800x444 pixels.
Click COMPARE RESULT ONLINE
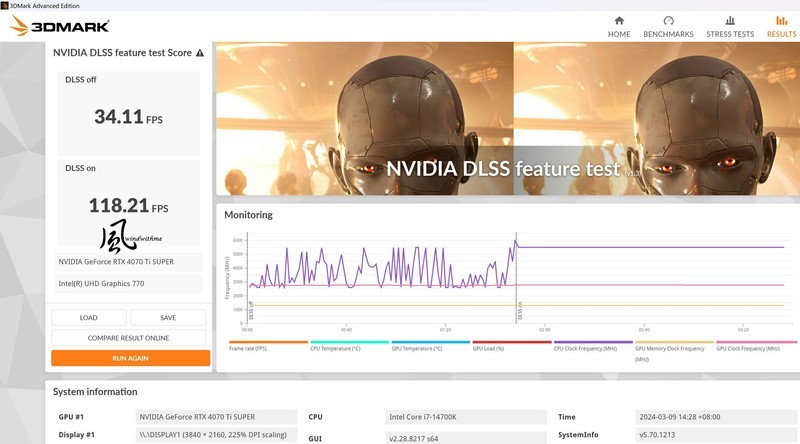[129, 338]
